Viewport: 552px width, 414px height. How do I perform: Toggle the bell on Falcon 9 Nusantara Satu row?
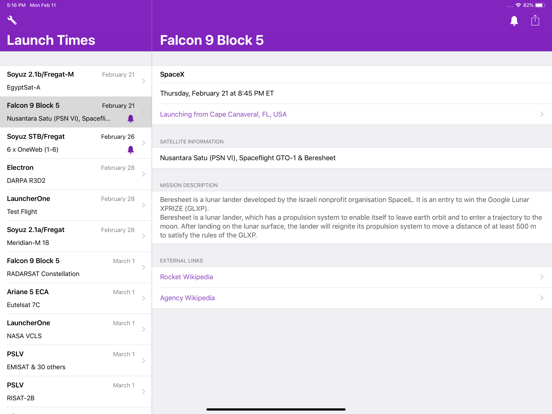pyautogui.click(x=131, y=119)
